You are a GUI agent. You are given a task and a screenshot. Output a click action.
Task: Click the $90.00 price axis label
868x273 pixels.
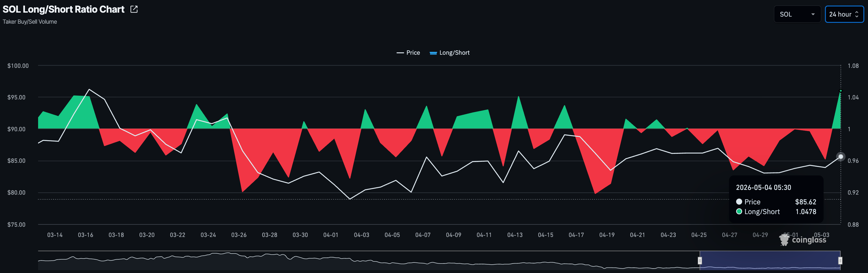click(17, 129)
